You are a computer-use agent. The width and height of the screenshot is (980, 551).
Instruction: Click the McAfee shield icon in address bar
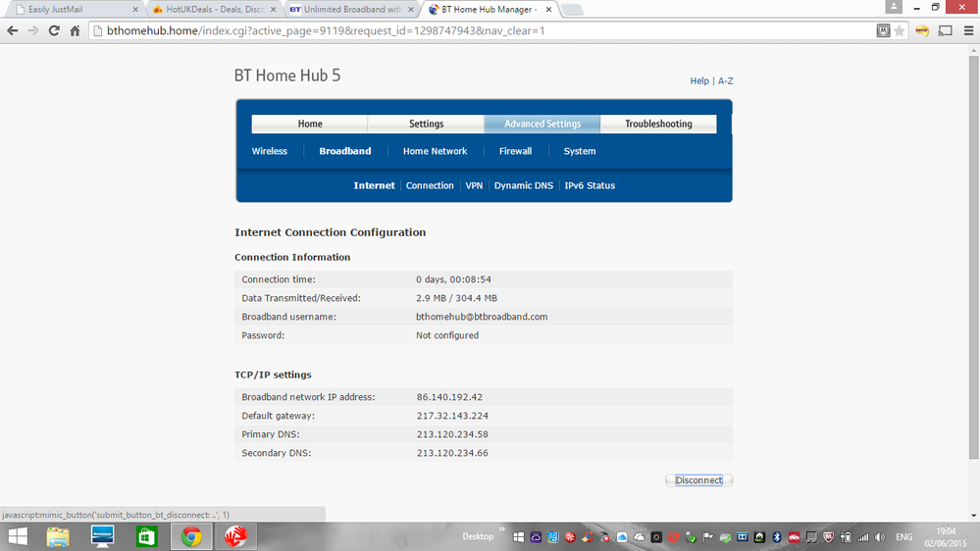(x=883, y=30)
